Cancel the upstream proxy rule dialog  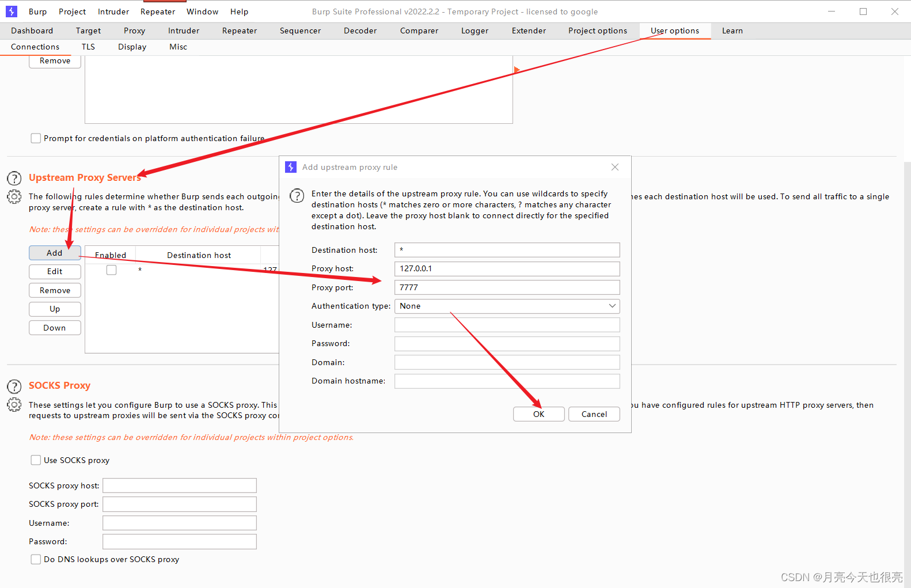coord(594,414)
